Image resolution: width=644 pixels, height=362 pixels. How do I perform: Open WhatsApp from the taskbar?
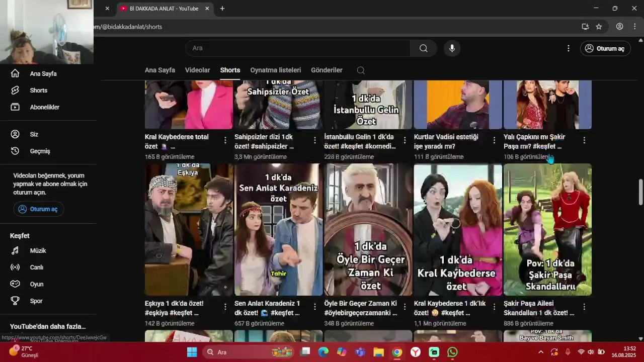tap(452, 352)
